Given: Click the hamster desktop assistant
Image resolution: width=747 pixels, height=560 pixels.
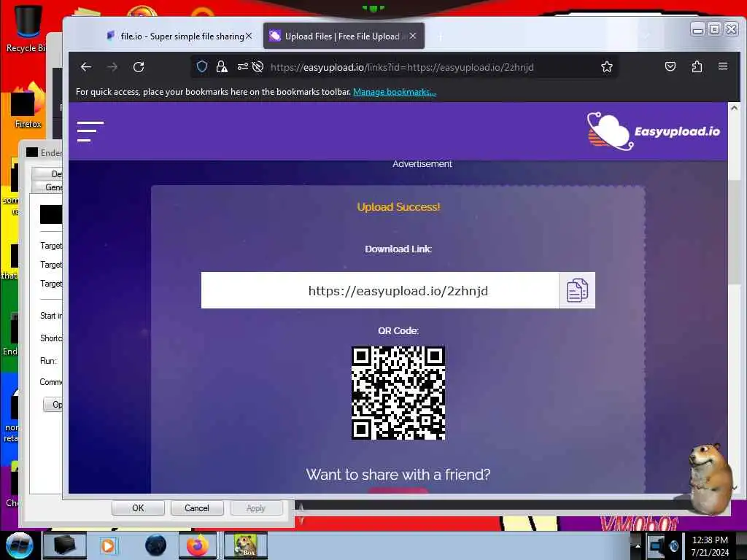Looking at the screenshot, I should pyautogui.click(x=710, y=478).
